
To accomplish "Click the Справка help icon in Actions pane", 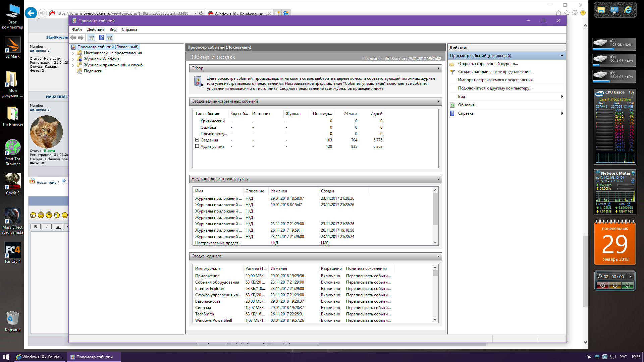I will tap(452, 113).
